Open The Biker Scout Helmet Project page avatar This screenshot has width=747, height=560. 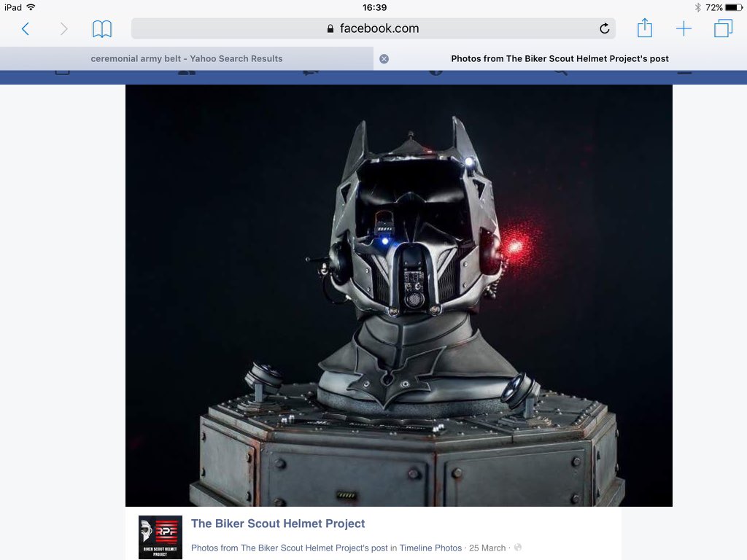click(160, 537)
